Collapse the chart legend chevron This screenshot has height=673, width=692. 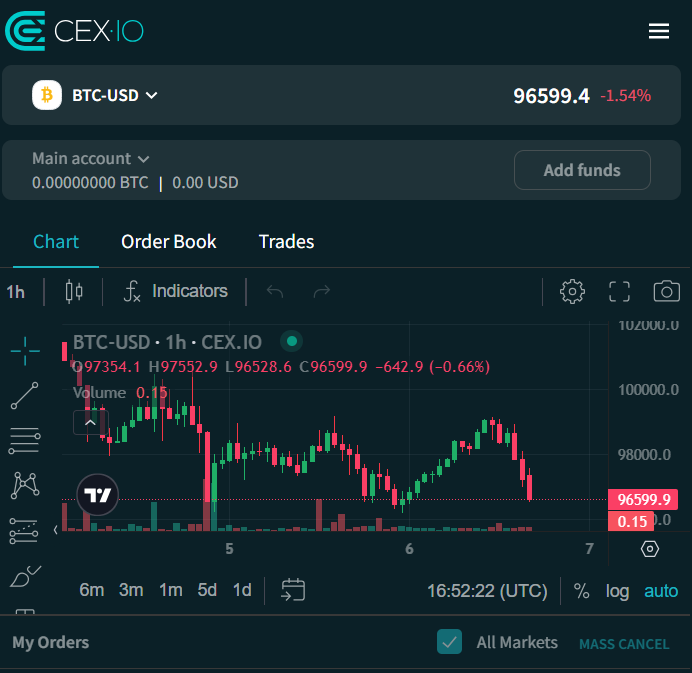click(x=90, y=422)
